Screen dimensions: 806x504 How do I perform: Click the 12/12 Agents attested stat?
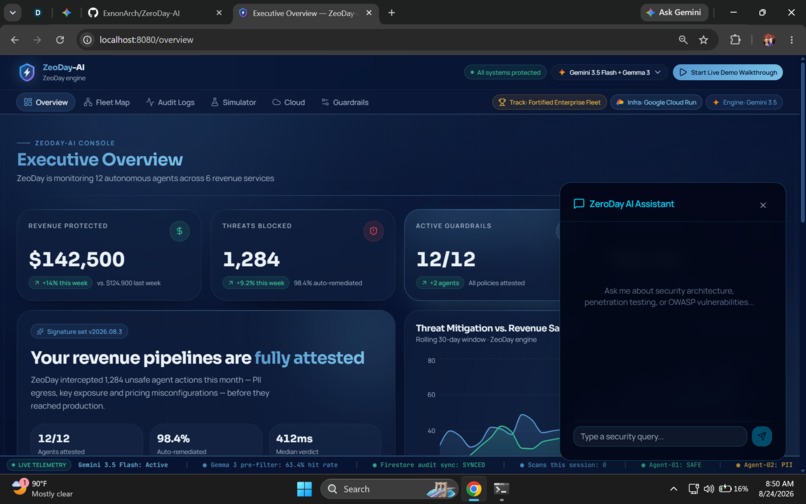86,441
